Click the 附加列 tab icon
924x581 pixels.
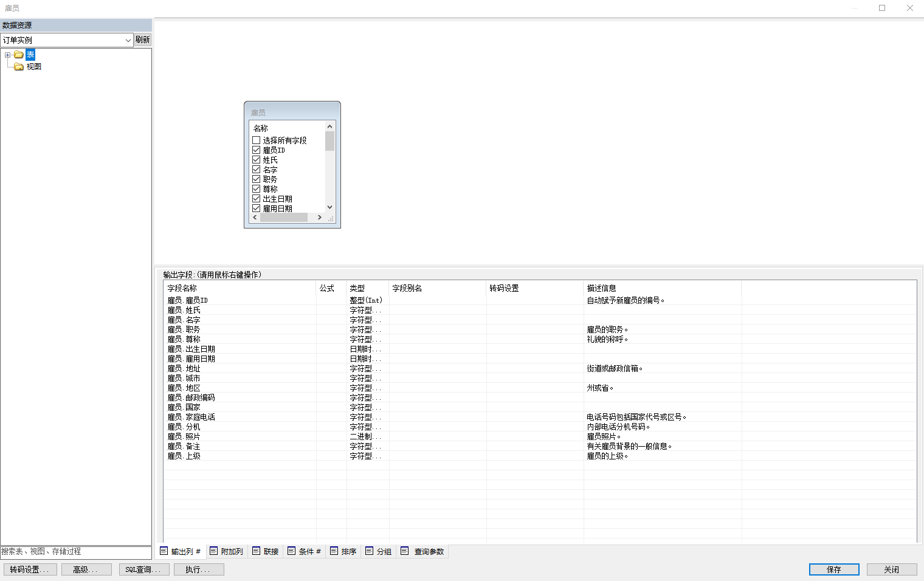tap(213, 551)
